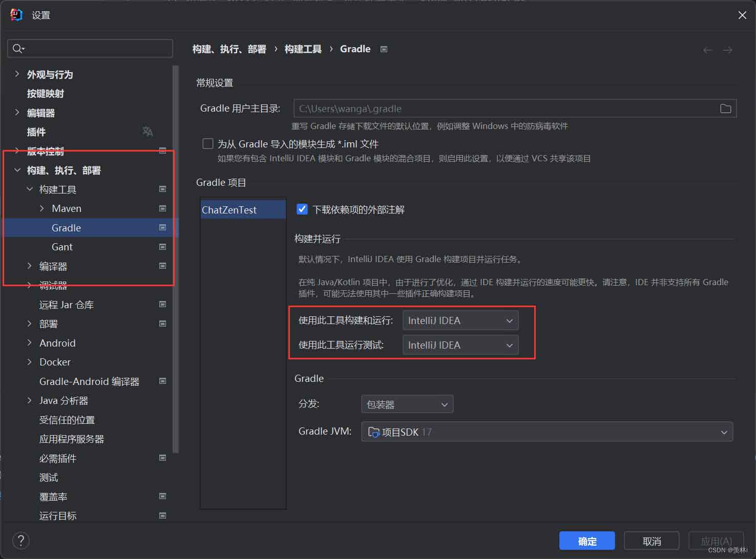The image size is (756, 559).
Task: Open 应用程序服务器 settings page
Action: (72, 439)
